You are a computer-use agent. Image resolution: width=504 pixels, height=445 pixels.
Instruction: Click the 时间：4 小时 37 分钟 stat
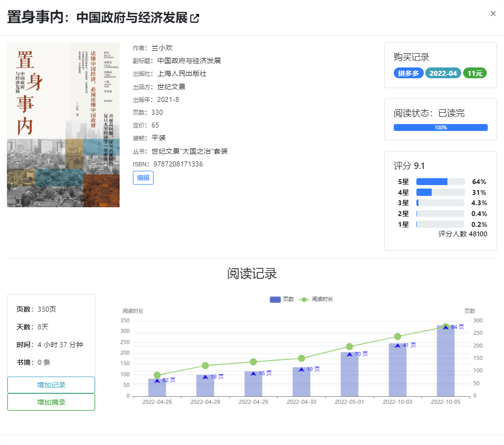50,345
